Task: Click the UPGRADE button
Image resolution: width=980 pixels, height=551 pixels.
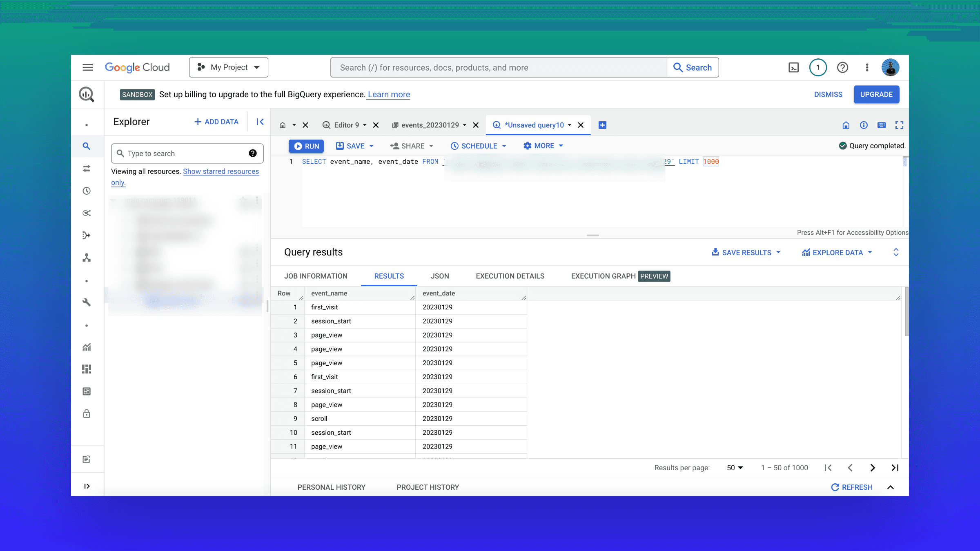Action: pos(876,94)
